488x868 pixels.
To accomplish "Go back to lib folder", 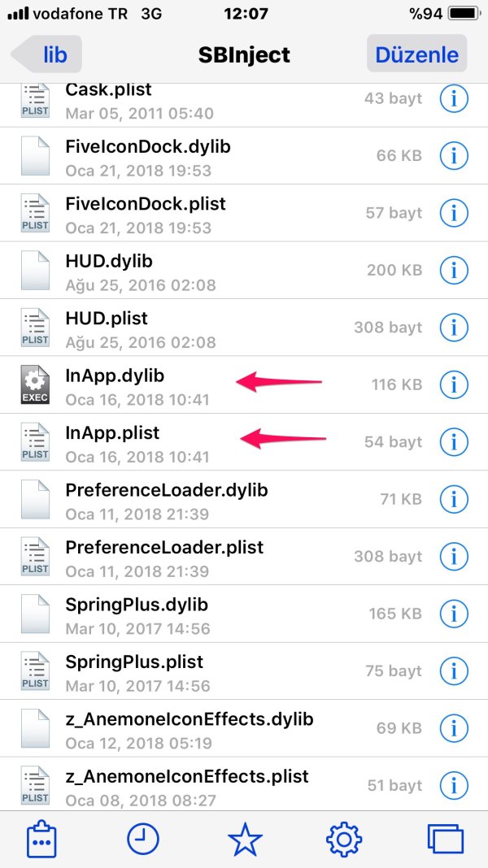I will pyautogui.click(x=49, y=55).
